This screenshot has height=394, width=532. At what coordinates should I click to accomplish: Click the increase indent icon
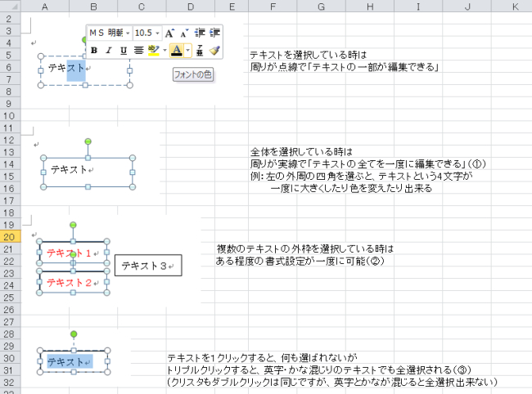click(x=214, y=33)
